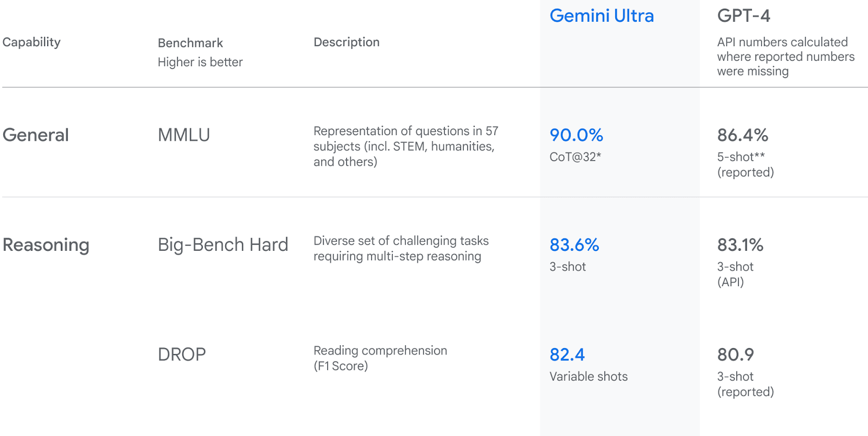Click the Description column header
Screen dimensions: 868x436
click(346, 42)
